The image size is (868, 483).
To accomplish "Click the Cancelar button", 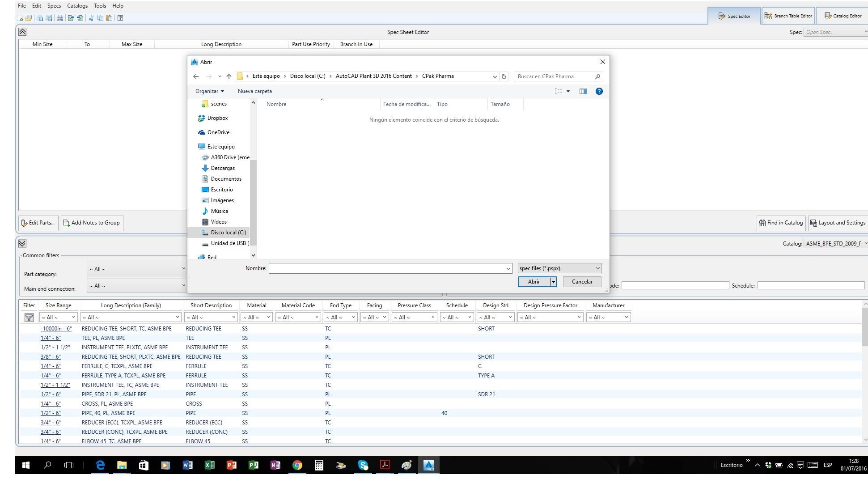I will click(x=581, y=281).
